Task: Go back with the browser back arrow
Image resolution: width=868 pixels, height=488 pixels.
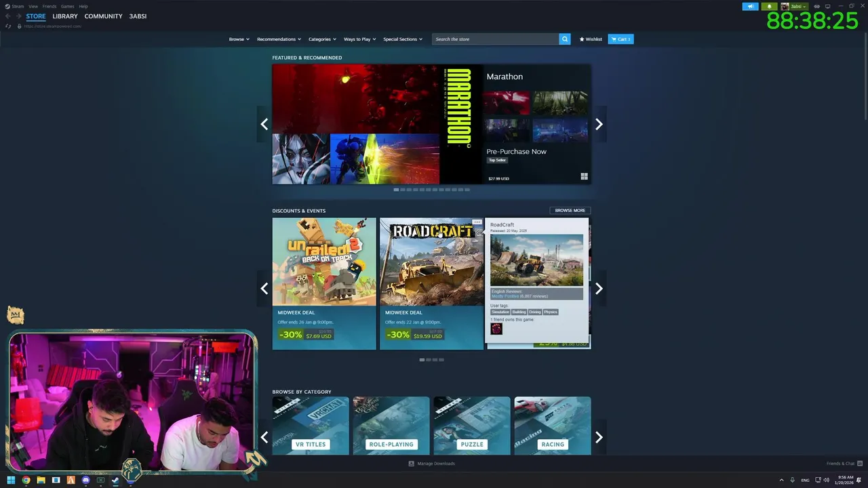Action: click(x=8, y=16)
